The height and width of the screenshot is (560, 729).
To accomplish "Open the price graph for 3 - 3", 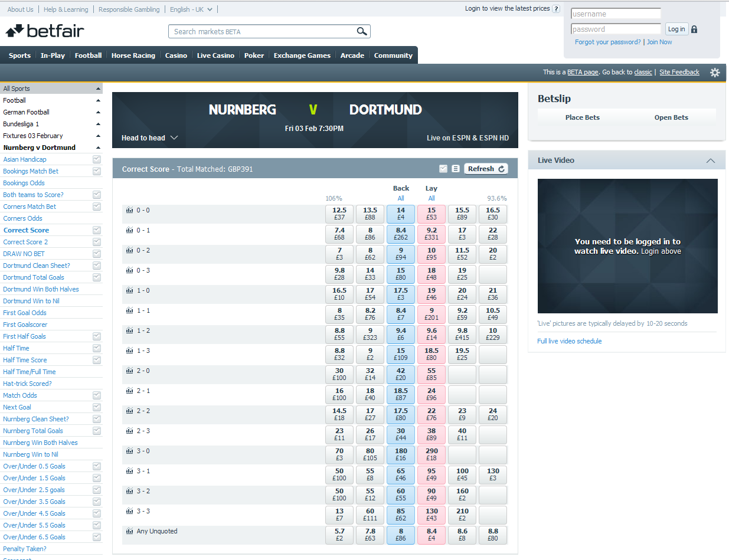I will click(129, 511).
